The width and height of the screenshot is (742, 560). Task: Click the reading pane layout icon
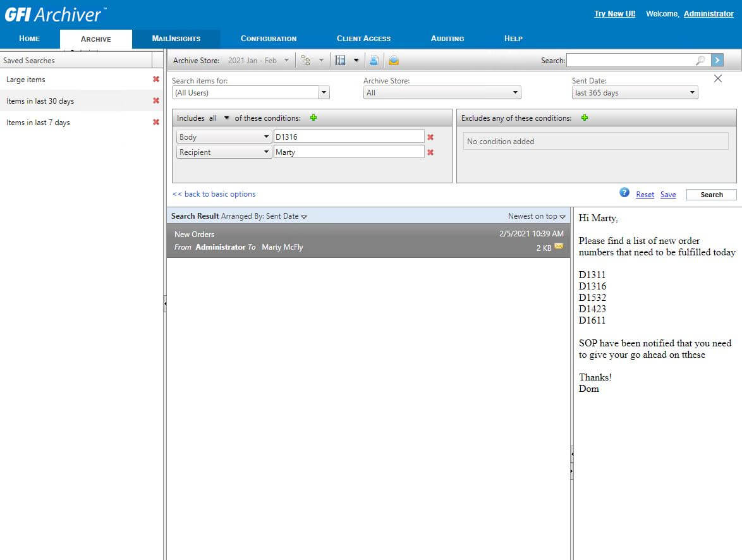[x=341, y=61]
